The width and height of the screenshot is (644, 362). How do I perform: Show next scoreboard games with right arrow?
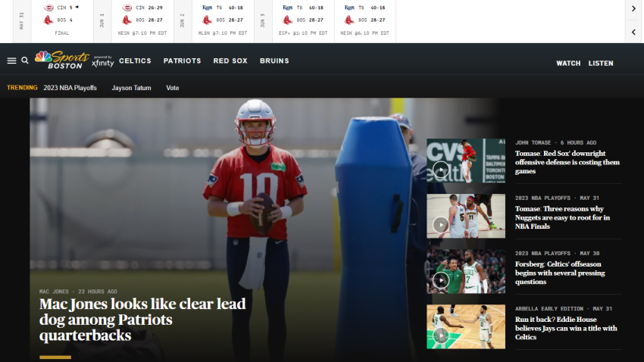(633, 8)
